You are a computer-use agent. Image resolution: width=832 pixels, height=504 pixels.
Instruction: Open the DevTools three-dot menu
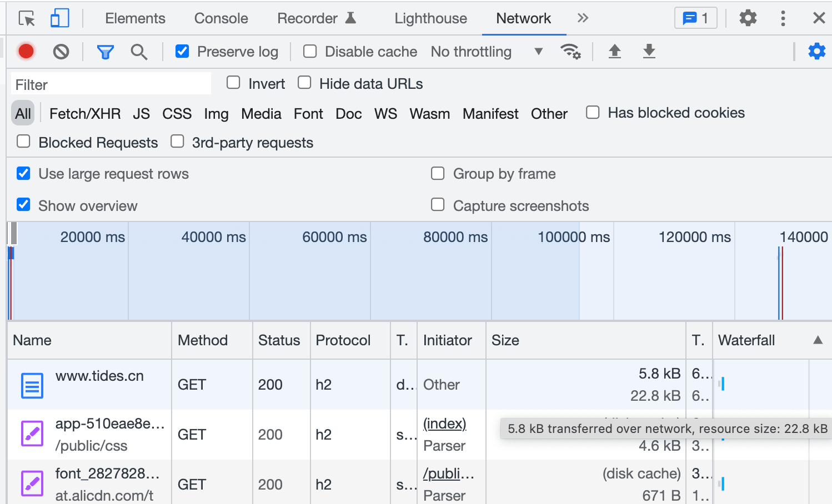783,18
